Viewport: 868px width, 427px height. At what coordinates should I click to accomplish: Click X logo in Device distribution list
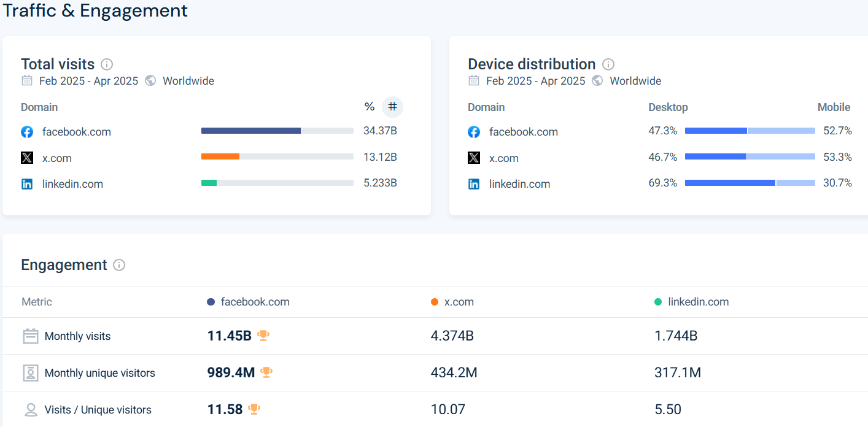pos(474,158)
